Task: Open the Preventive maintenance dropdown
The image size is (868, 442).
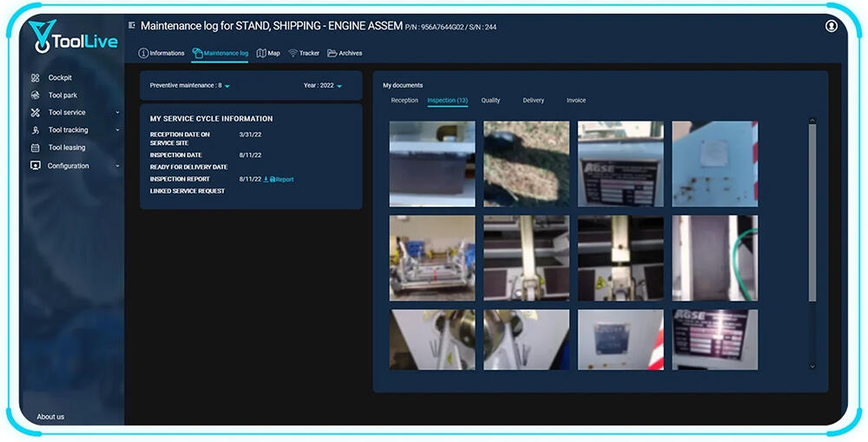Action: [227, 86]
